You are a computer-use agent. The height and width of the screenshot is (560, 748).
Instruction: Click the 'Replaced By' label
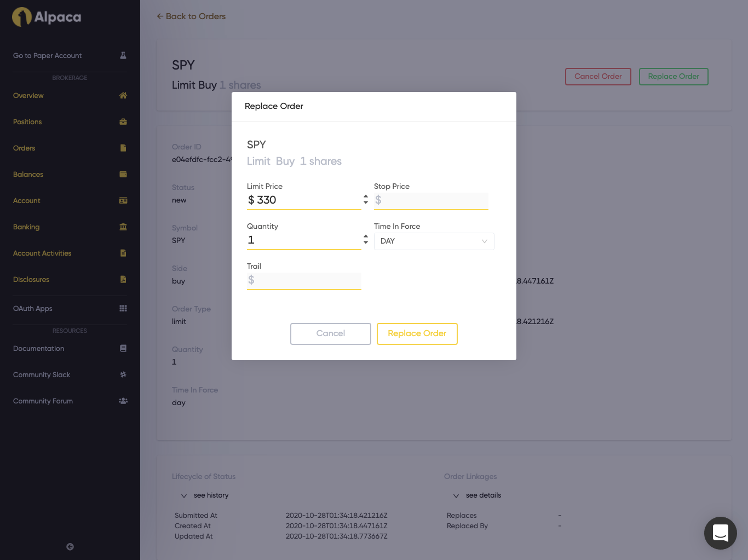tap(467, 526)
